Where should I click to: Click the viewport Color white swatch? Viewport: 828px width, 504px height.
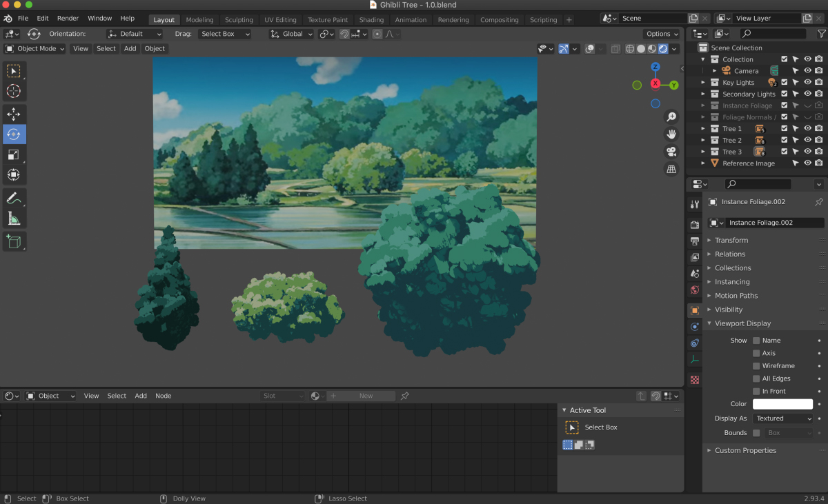pyautogui.click(x=782, y=405)
